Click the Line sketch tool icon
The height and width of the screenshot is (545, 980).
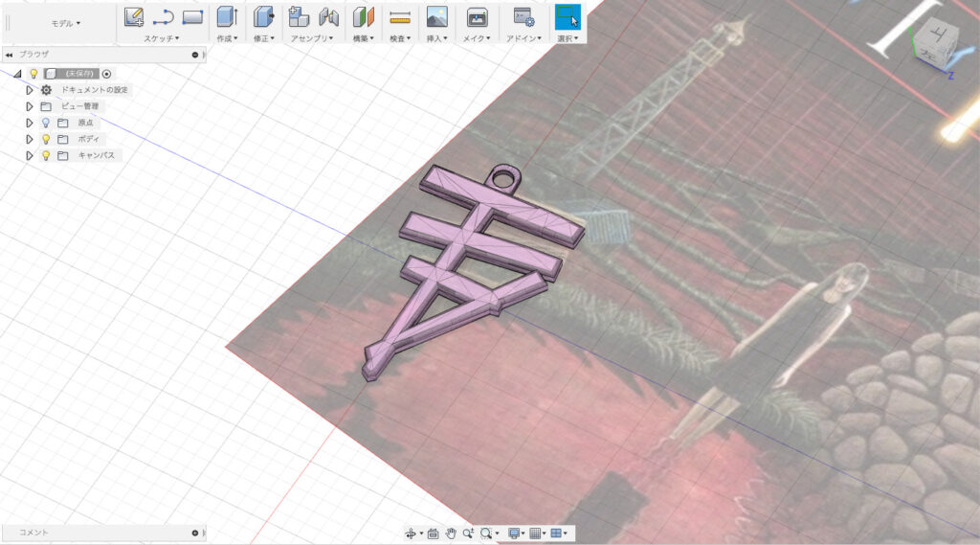pyautogui.click(x=163, y=16)
